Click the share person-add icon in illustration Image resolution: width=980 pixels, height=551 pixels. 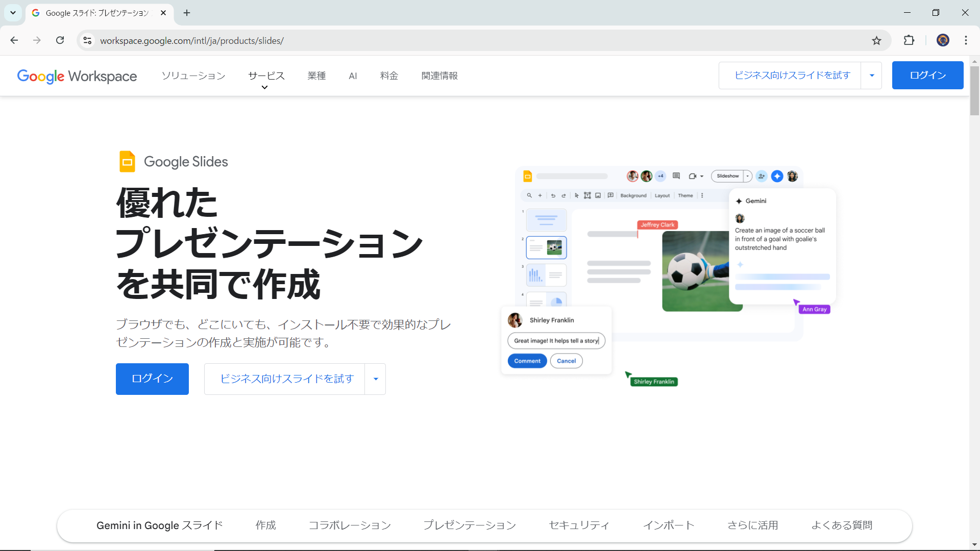[x=762, y=176]
